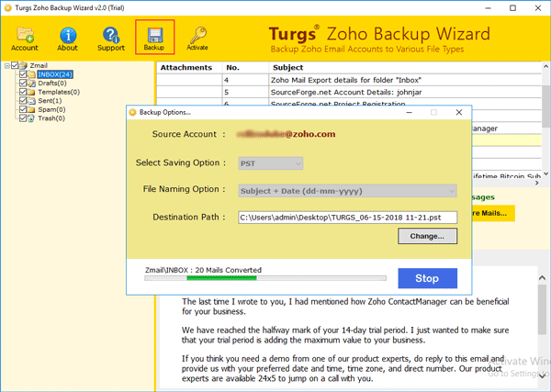Select Spam(0) in the folder tree
This screenshot has width=551, height=392.
pyautogui.click(x=51, y=109)
